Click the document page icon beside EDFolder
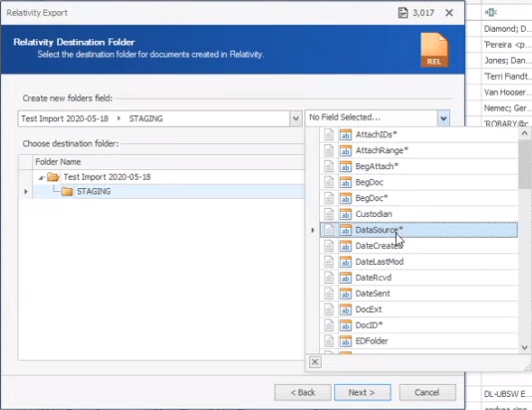The height and width of the screenshot is (410, 532). pyautogui.click(x=329, y=341)
